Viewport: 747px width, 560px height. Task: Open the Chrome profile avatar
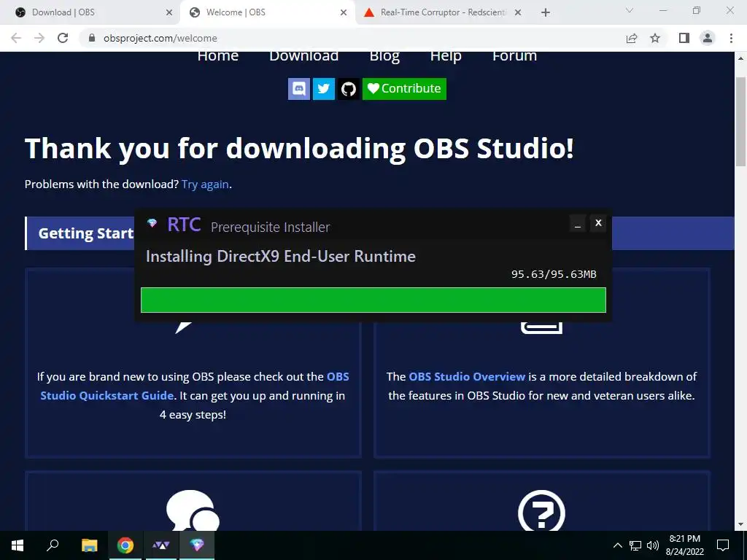pyautogui.click(x=708, y=38)
